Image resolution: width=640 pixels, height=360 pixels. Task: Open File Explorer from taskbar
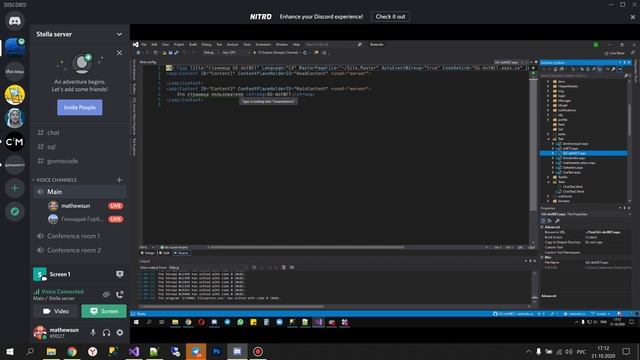[x=51, y=351]
